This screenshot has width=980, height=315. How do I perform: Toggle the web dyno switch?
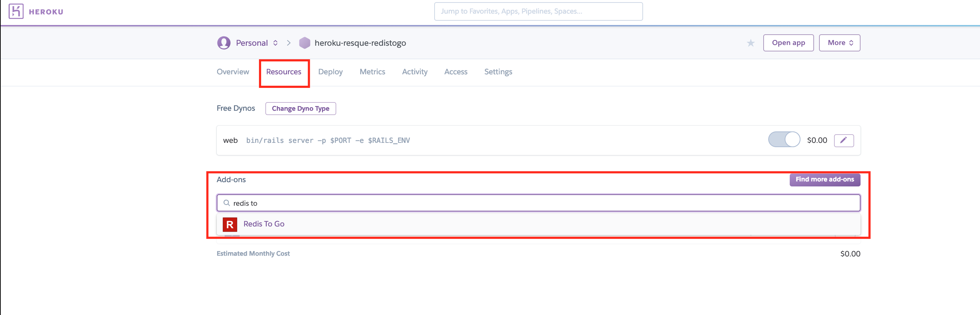pos(784,139)
